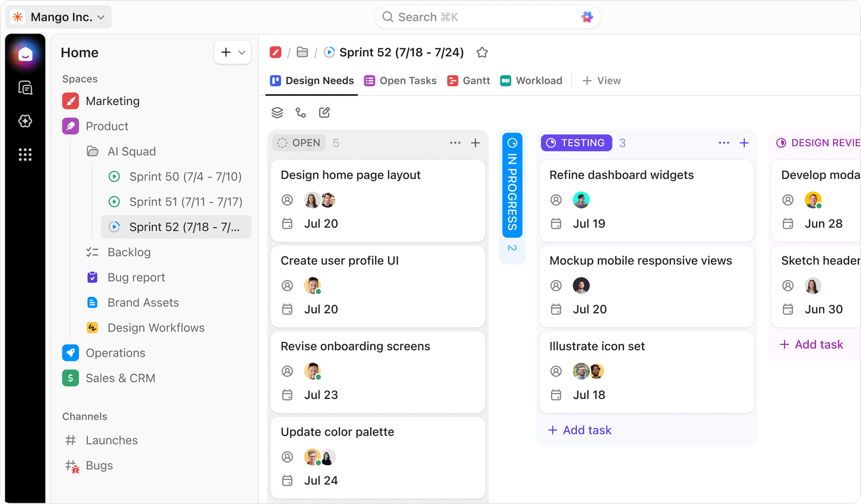
Task: Click the assignee icon on Design home page layout
Action: (287, 200)
